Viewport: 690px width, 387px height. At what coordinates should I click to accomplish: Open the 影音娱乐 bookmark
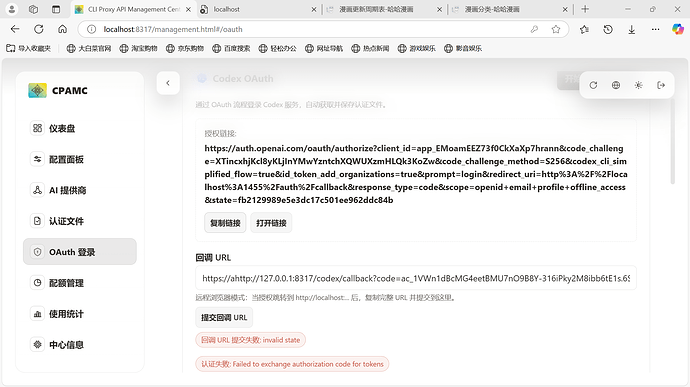tap(463, 48)
